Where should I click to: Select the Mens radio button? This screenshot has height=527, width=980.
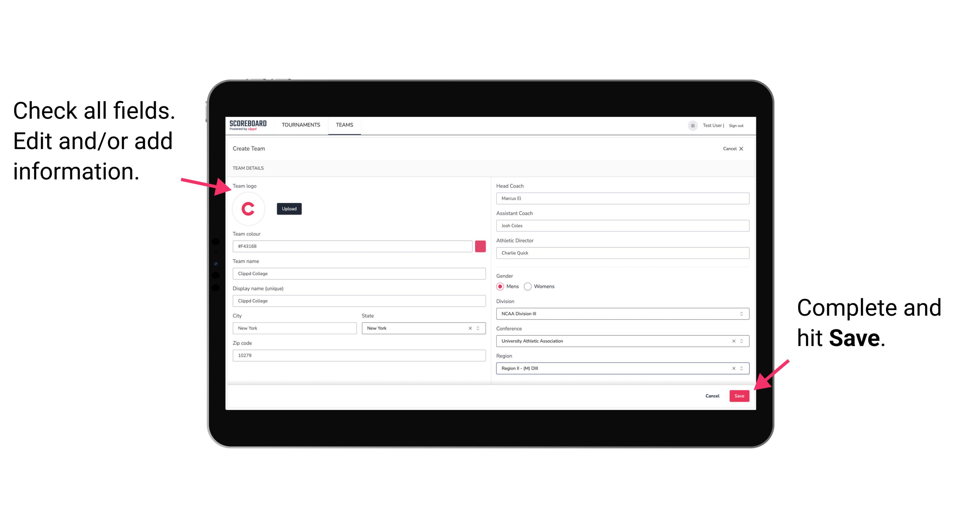500,286
